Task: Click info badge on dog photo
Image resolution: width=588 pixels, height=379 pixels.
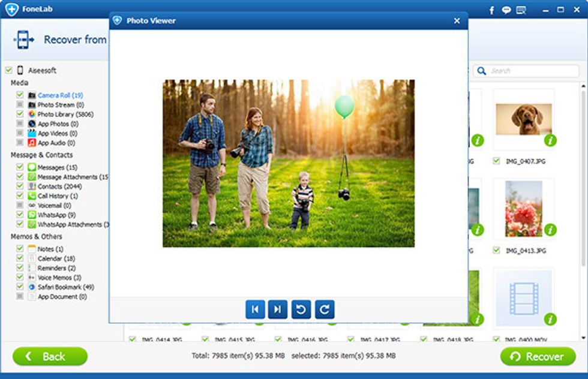Action: point(550,140)
